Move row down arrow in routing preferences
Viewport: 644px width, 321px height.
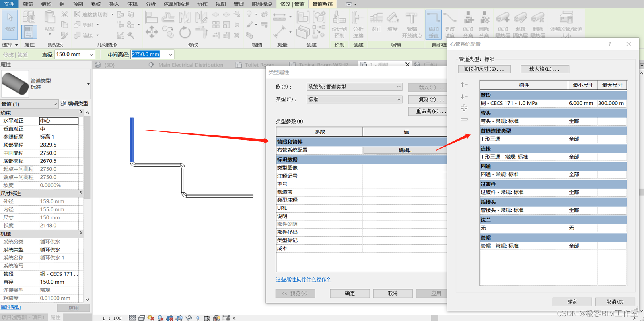(x=464, y=96)
